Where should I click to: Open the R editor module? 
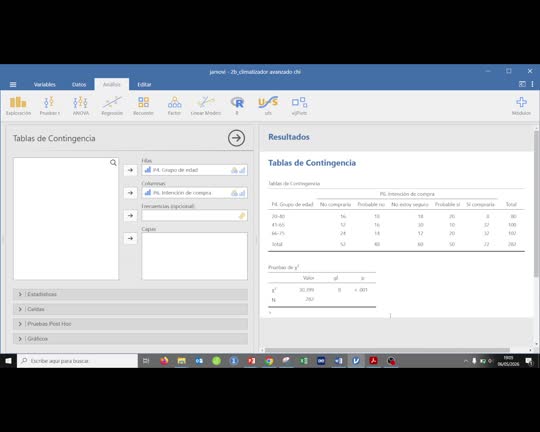tap(237, 106)
